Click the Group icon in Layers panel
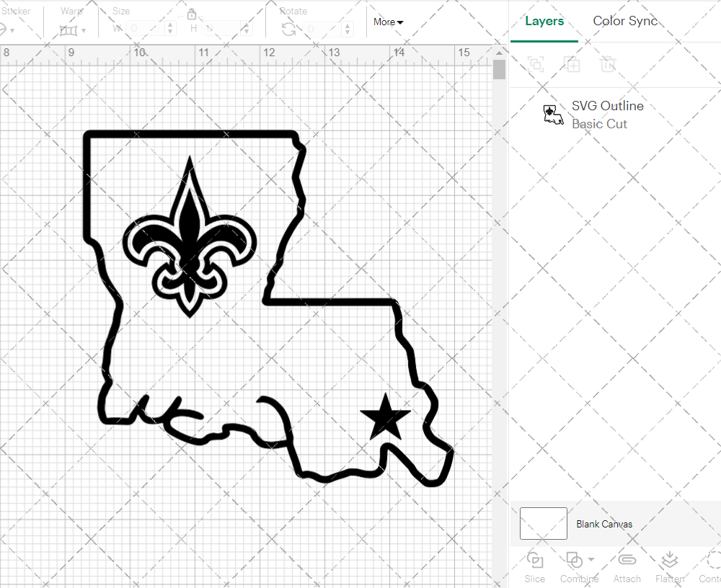 point(536,64)
